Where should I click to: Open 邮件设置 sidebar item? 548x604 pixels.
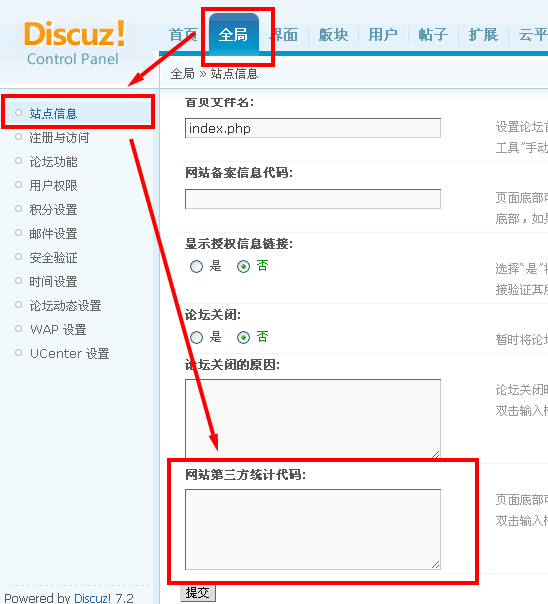(x=54, y=233)
